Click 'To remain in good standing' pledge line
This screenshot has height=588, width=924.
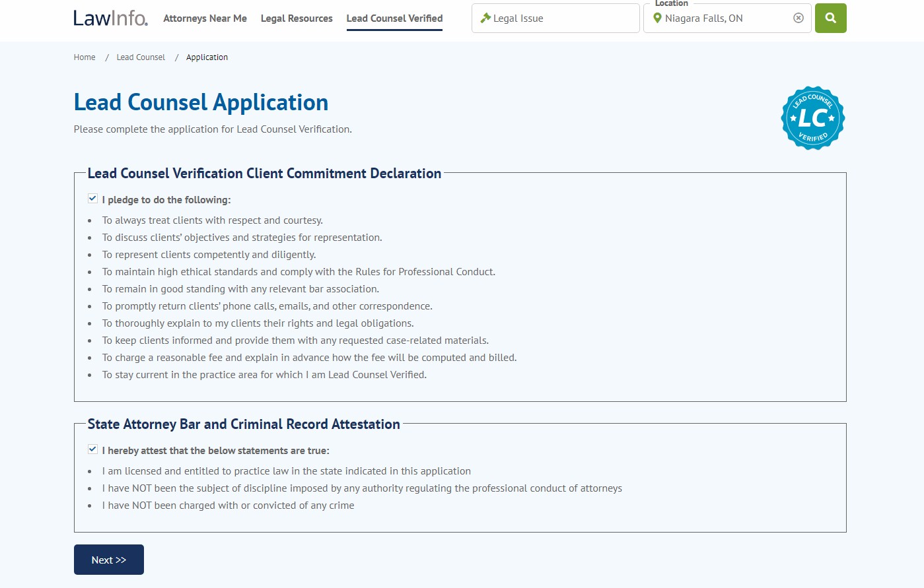(240, 289)
